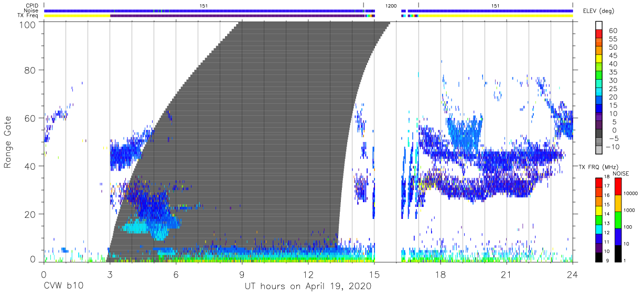The image size is (644, 297).
Task: Click the CVW b10 radar label
Action: click(x=63, y=286)
